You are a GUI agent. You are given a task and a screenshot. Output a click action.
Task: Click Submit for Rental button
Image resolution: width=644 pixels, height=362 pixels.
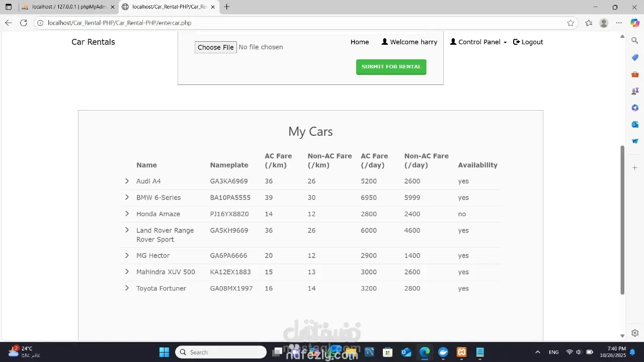click(391, 67)
